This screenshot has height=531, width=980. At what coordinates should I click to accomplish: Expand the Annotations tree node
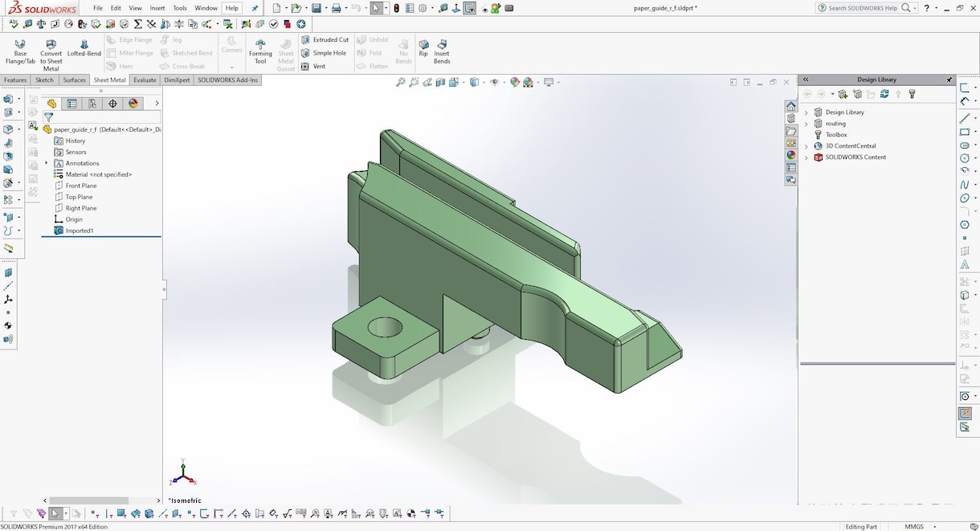(x=47, y=163)
